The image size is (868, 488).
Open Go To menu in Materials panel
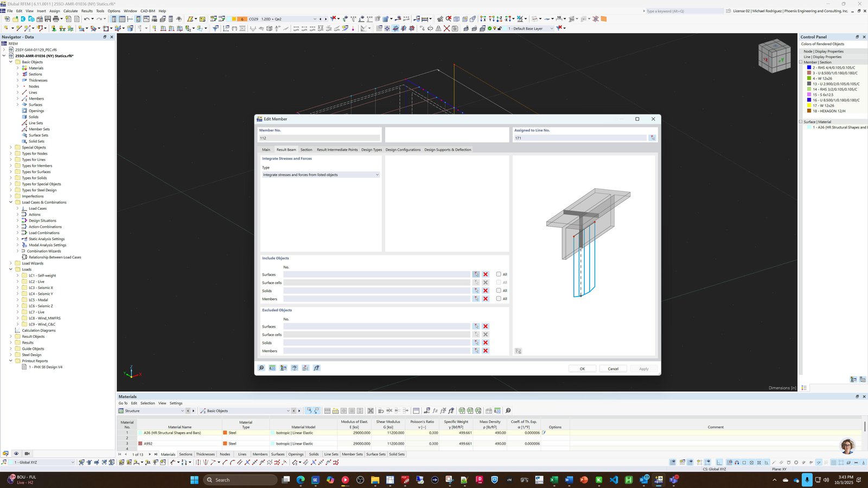click(123, 403)
